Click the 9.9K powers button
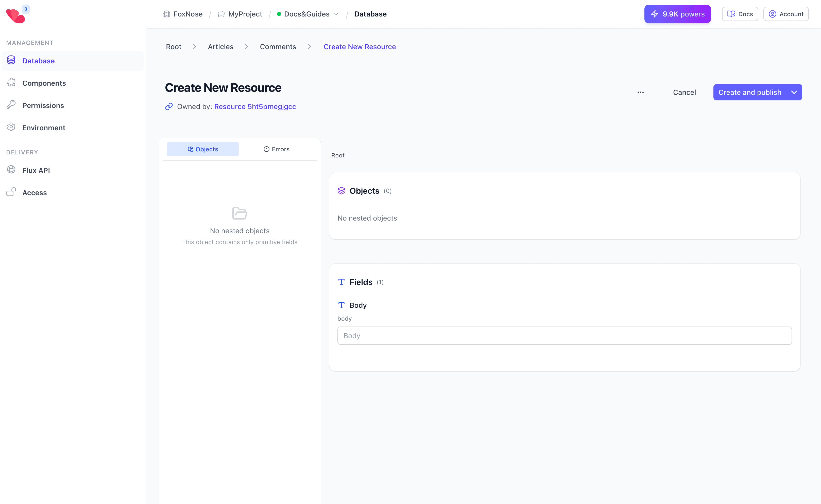The width and height of the screenshot is (821, 504). (x=677, y=14)
